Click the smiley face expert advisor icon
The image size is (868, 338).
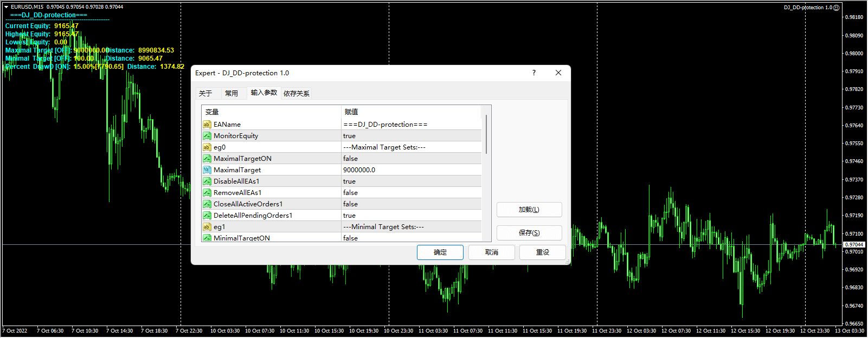[836, 8]
